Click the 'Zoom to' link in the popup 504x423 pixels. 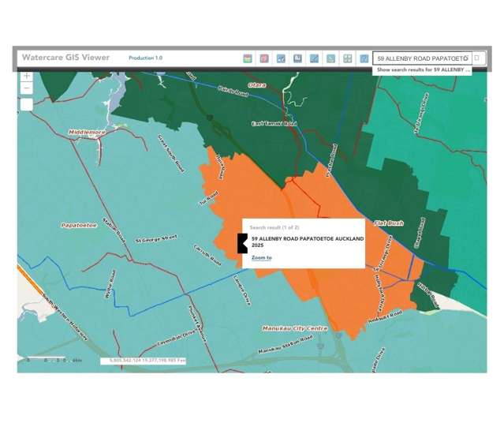tap(261, 257)
